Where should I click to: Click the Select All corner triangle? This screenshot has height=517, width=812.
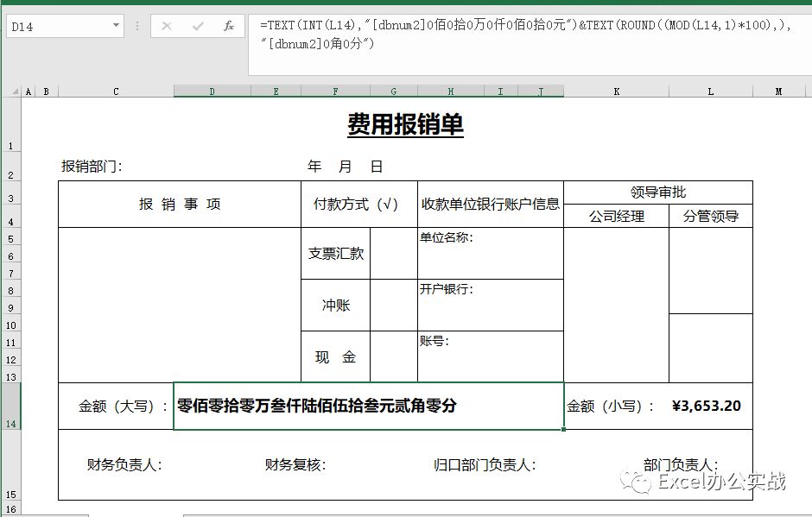(x=15, y=91)
